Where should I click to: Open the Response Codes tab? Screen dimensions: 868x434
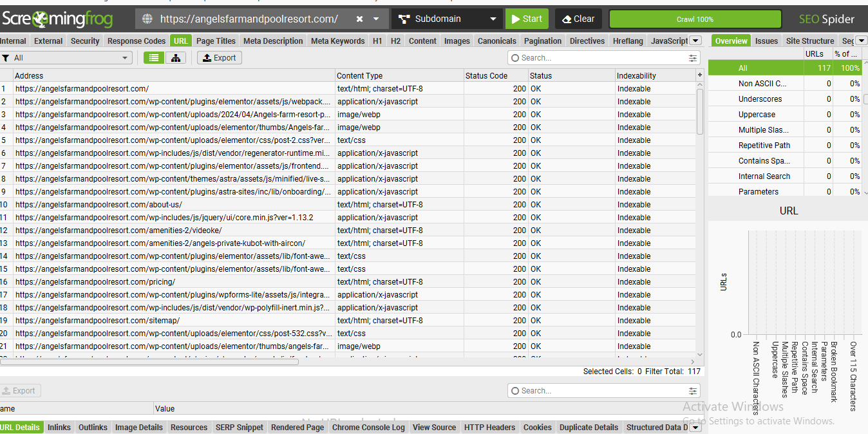click(137, 41)
